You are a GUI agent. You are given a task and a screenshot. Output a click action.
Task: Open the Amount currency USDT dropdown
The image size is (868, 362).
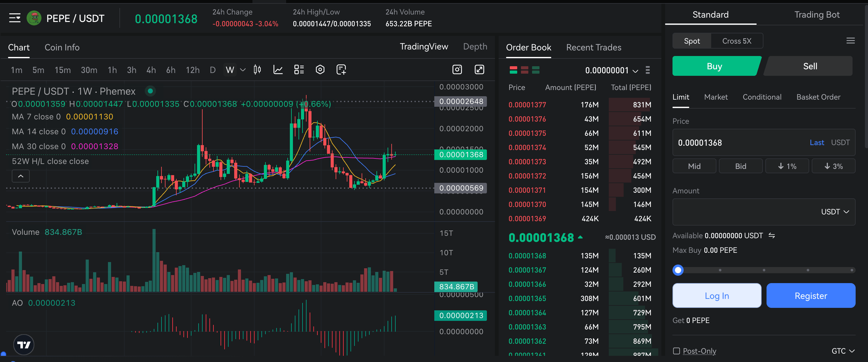tap(835, 212)
